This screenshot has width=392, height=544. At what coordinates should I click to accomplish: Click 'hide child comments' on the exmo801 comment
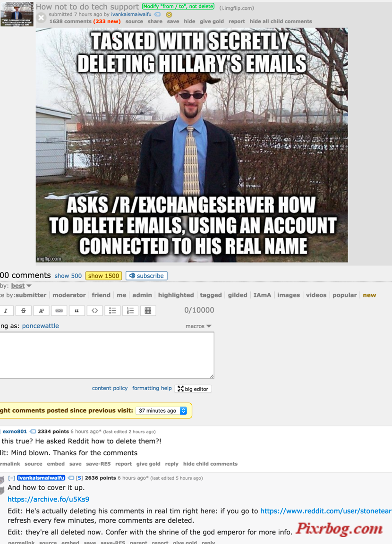pyautogui.click(x=210, y=464)
